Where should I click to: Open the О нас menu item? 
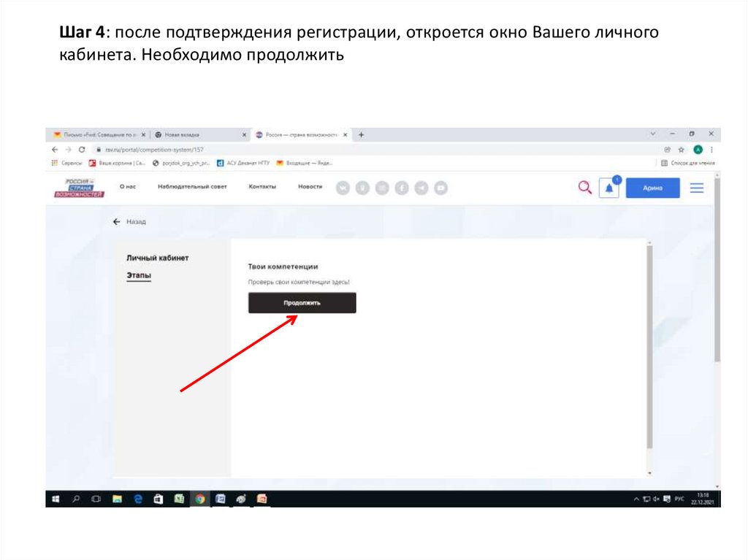pyautogui.click(x=128, y=186)
